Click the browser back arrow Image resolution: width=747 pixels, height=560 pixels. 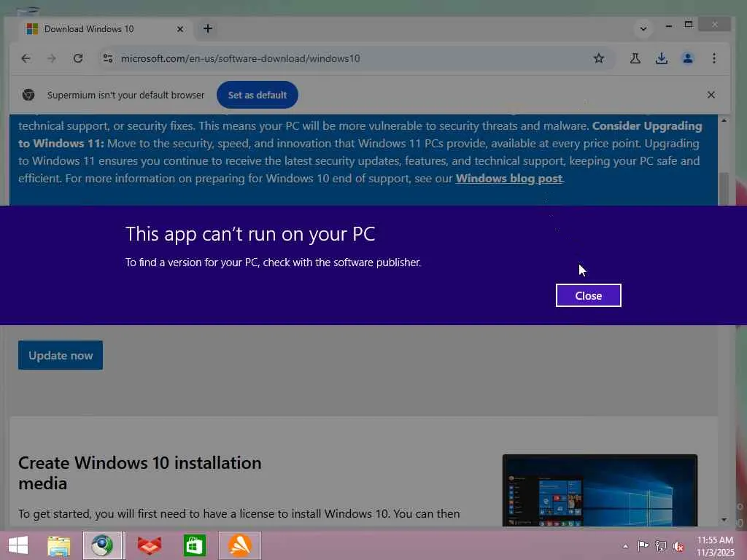[26, 58]
